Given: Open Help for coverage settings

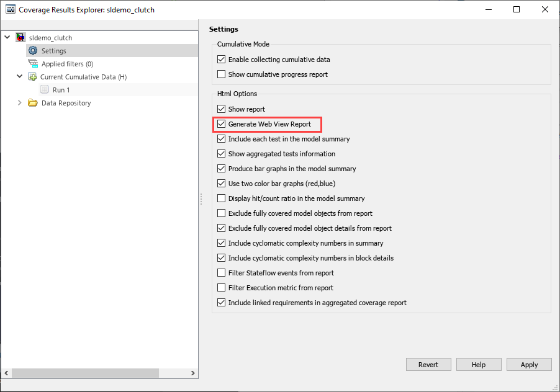Looking at the screenshot, I should (x=479, y=365).
